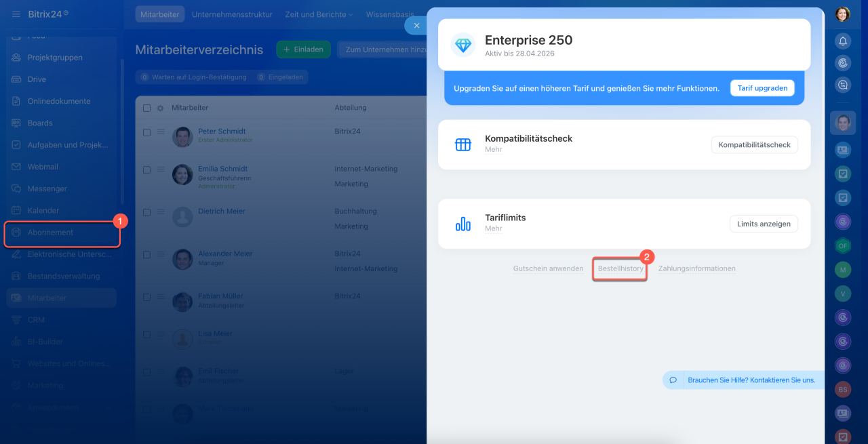
Task: Click Zum Unternehmen hinzufügen button
Action: pyautogui.click(x=383, y=49)
